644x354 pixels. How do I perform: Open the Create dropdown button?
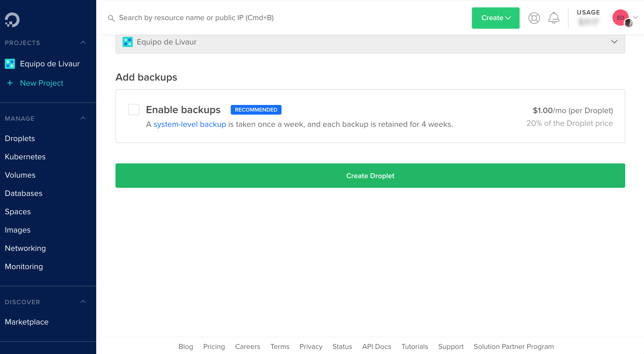(x=496, y=18)
